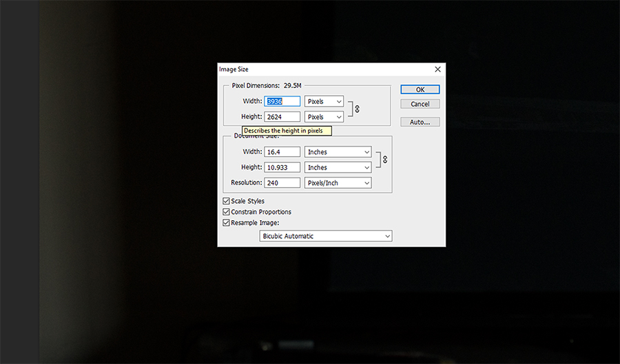Click the pixel dimensions chain link icon
Image resolution: width=620 pixels, height=364 pixels.
(x=357, y=109)
